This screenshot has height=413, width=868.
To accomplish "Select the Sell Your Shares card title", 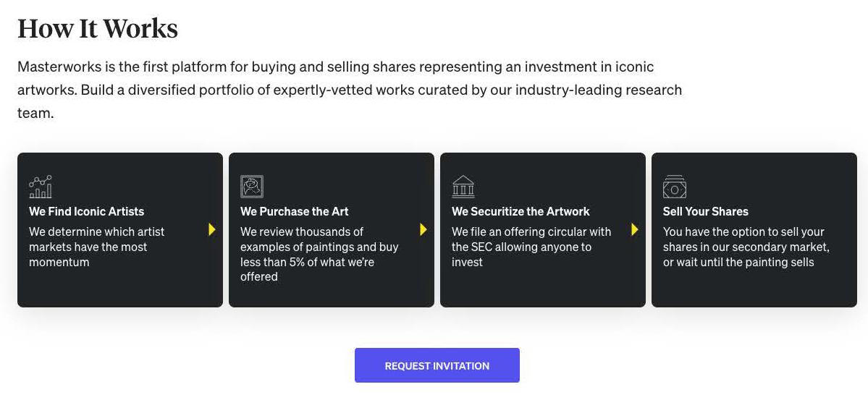I will point(706,211).
